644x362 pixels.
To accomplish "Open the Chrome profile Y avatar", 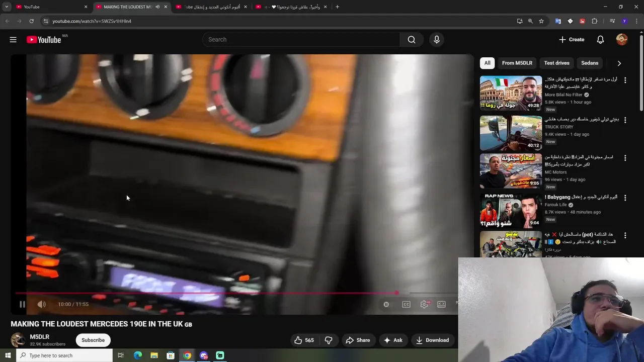I will 624,21.
